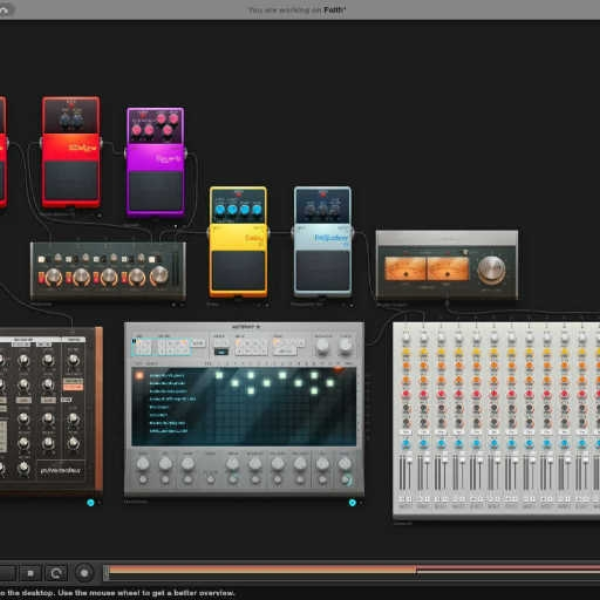Click left of two top-right drum machine knobs
This screenshot has height=600, width=600.
coord(323,345)
